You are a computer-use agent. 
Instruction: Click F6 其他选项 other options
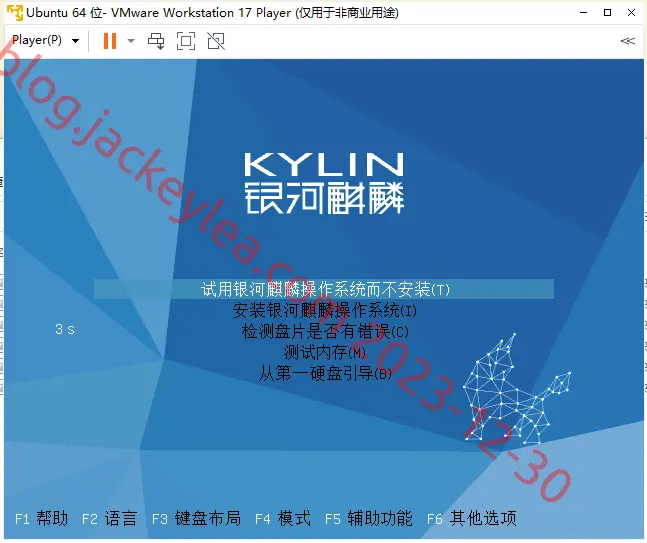pos(472,518)
